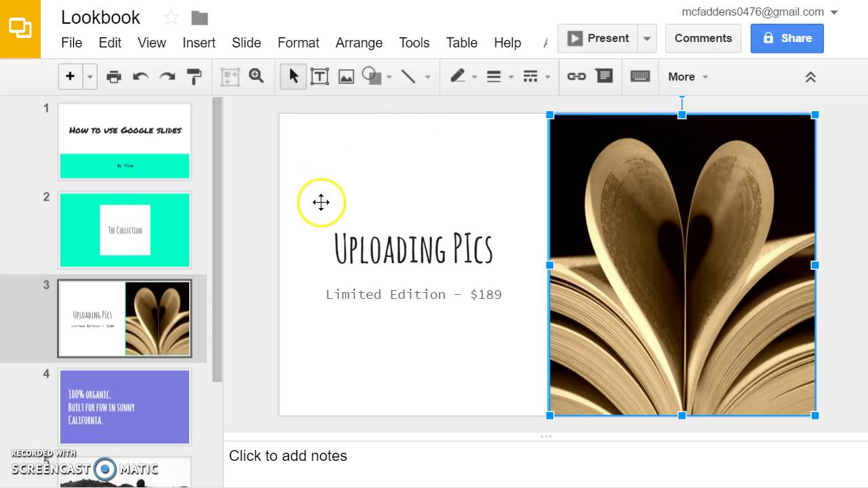Open the Help menu
The height and width of the screenshot is (488, 868).
tap(507, 43)
